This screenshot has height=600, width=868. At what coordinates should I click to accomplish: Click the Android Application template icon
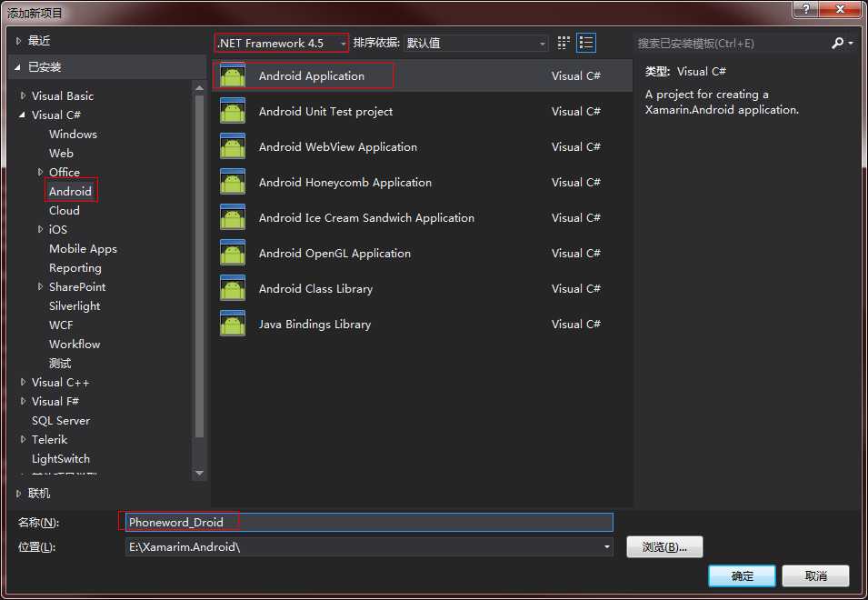(233, 75)
